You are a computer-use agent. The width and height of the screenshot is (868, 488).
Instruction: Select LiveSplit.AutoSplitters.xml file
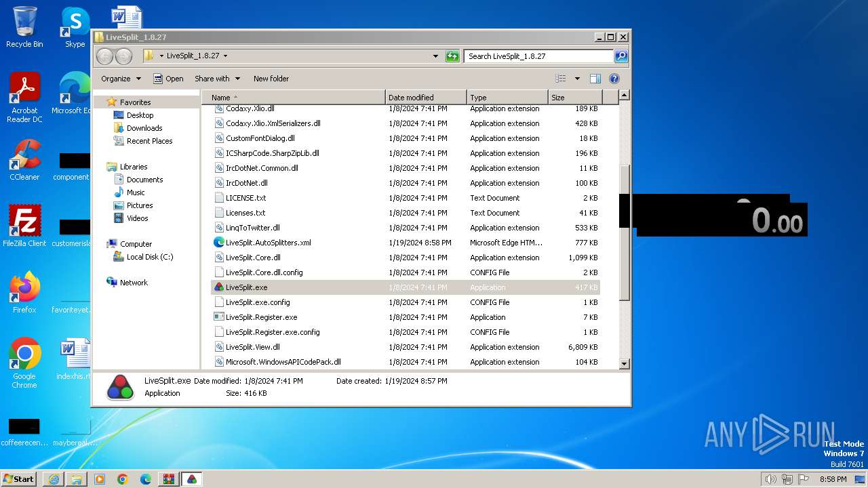(406, 243)
